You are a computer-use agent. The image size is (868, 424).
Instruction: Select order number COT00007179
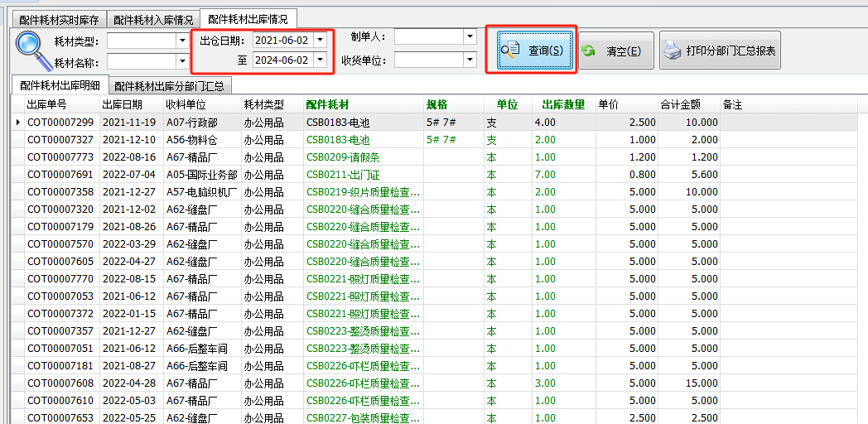[60, 227]
